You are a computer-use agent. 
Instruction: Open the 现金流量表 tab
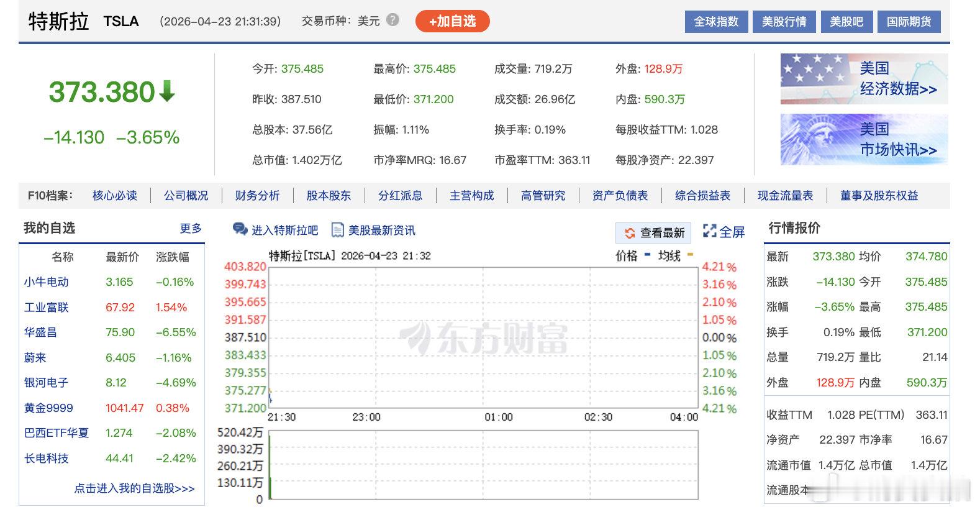[x=785, y=196]
